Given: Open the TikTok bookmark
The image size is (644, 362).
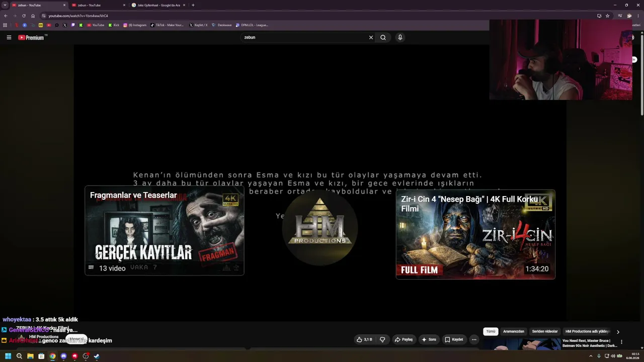Looking at the screenshot, I should (x=167, y=25).
